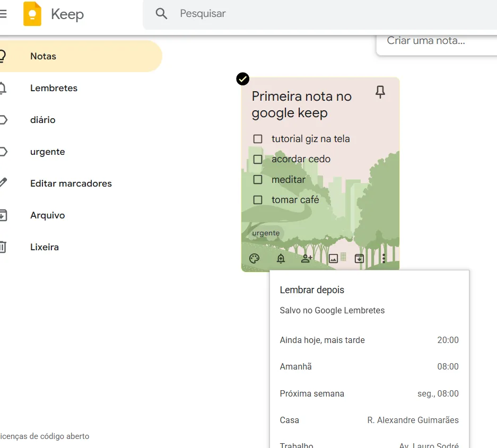Archive the note using the archive icon

359,259
